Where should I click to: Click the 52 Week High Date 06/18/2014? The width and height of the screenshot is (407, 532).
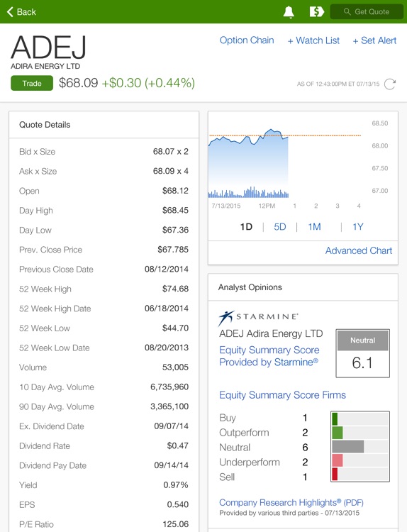[x=167, y=309]
